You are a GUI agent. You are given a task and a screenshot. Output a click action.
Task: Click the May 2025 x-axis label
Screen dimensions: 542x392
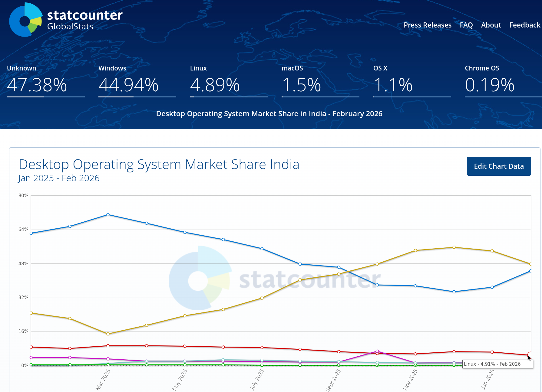coord(180,380)
